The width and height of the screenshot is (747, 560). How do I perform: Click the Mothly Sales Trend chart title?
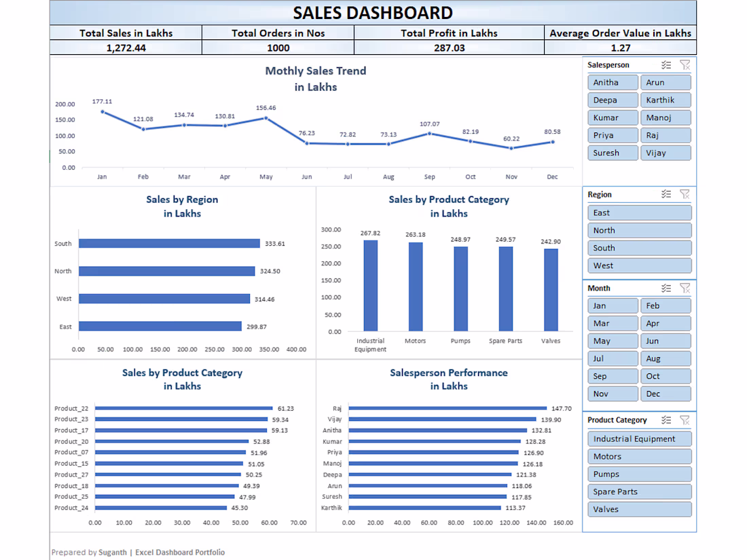(x=315, y=79)
